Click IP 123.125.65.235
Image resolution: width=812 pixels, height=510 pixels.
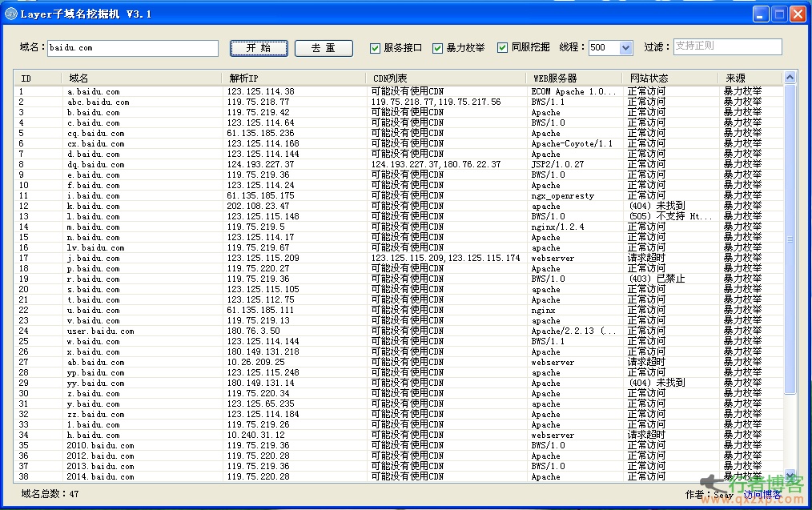[260, 404]
